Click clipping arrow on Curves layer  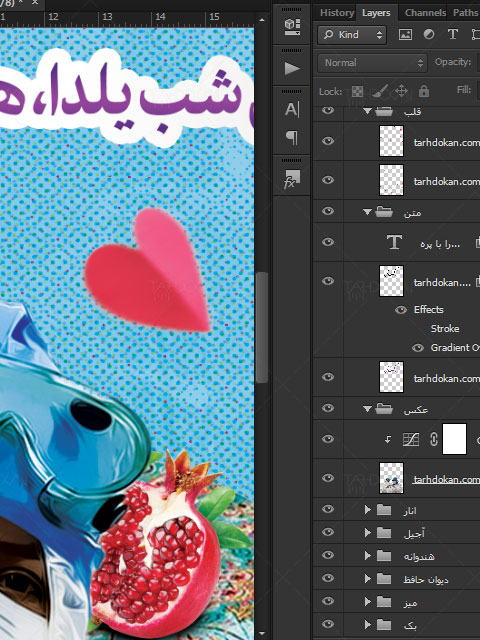(388, 439)
